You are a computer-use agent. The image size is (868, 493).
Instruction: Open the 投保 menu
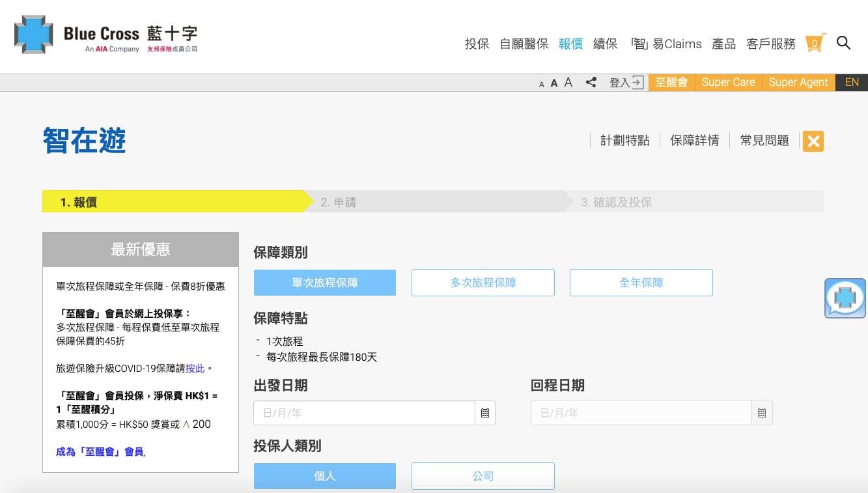point(477,44)
